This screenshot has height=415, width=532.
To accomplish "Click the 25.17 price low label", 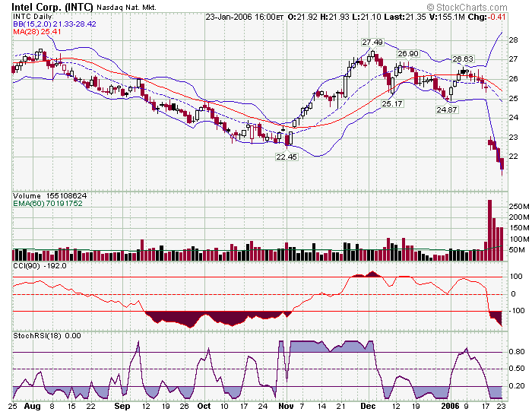I will tap(392, 104).
